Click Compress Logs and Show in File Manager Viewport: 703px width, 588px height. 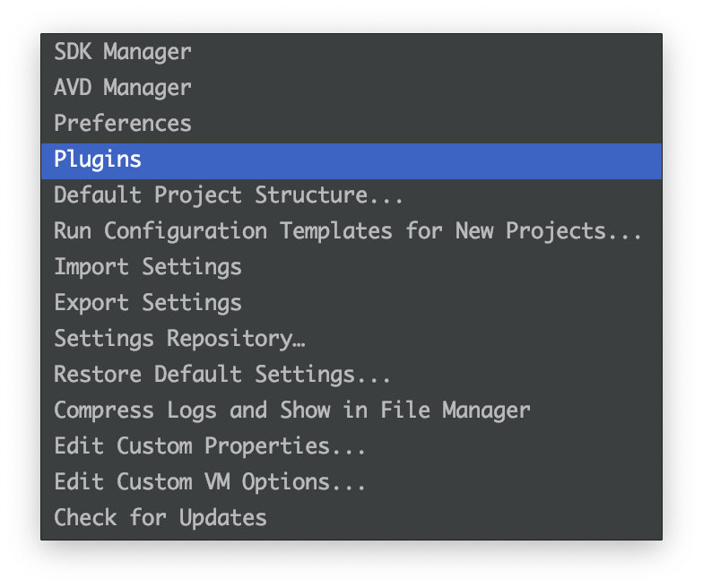click(x=351, y=411)
